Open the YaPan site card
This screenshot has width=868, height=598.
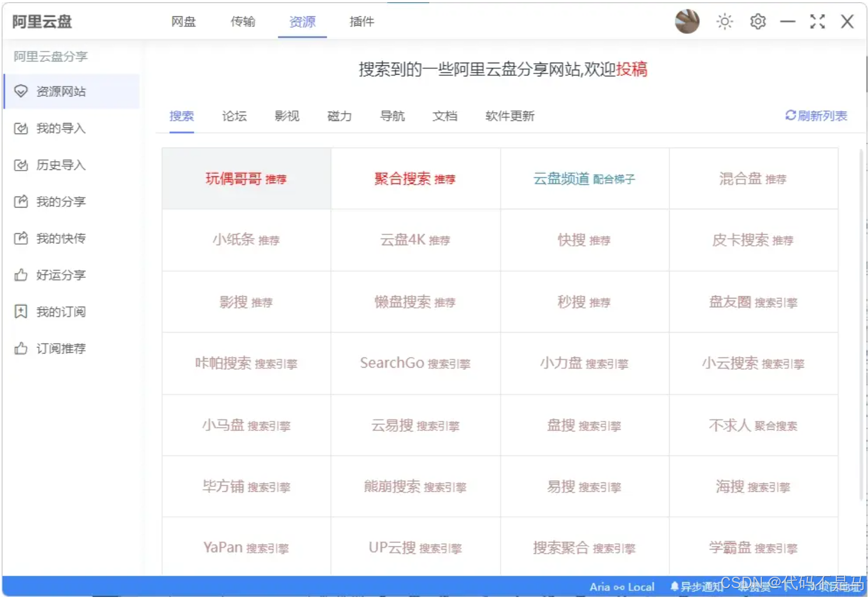click(246, 547)
